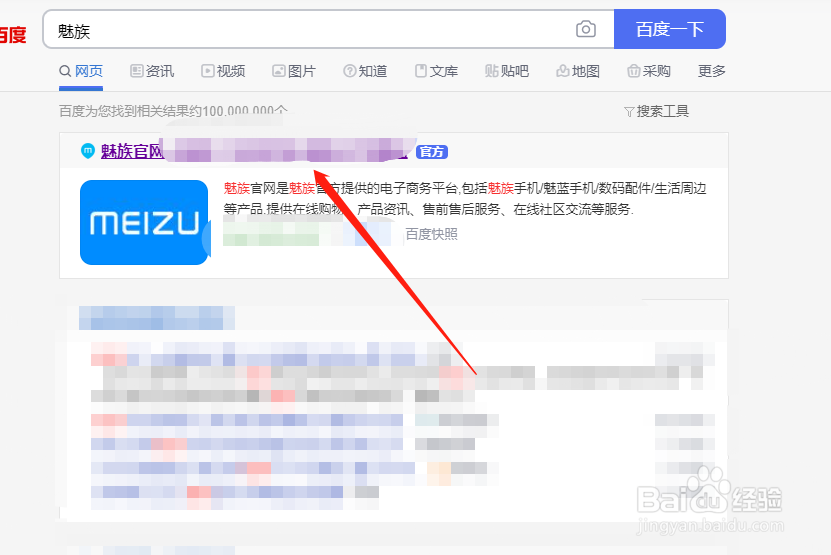Select the 采购 tab

[649, 71]
